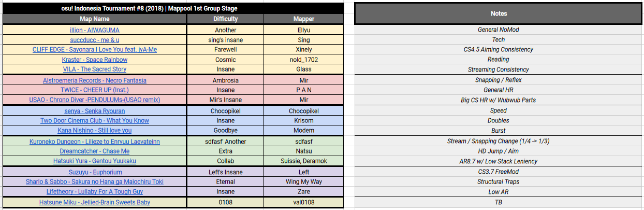Open the TWICE - CHEER UP (Inst.) link
Screen dimensions: 644x210
(95, 90)
